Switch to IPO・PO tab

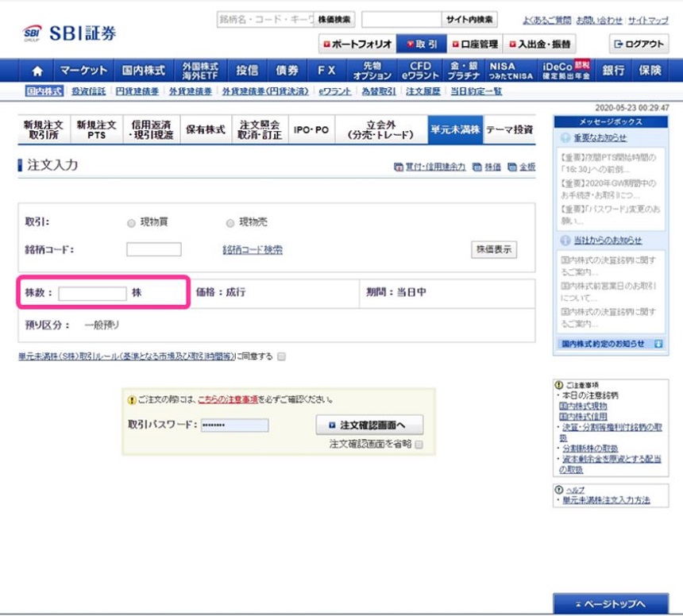311,129
